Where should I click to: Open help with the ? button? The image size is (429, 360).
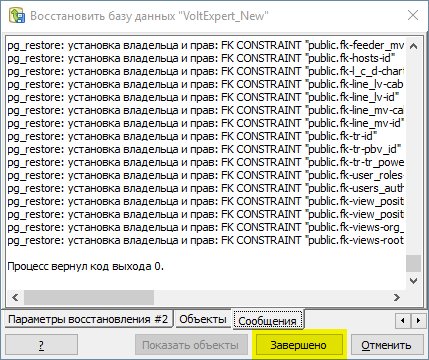coord(41,345)
